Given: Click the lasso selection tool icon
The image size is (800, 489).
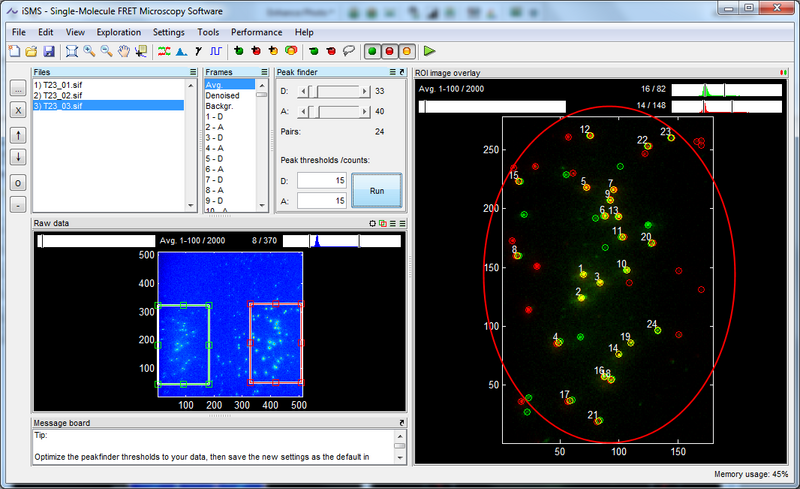Looking at the screenshot, I should 348,50.
